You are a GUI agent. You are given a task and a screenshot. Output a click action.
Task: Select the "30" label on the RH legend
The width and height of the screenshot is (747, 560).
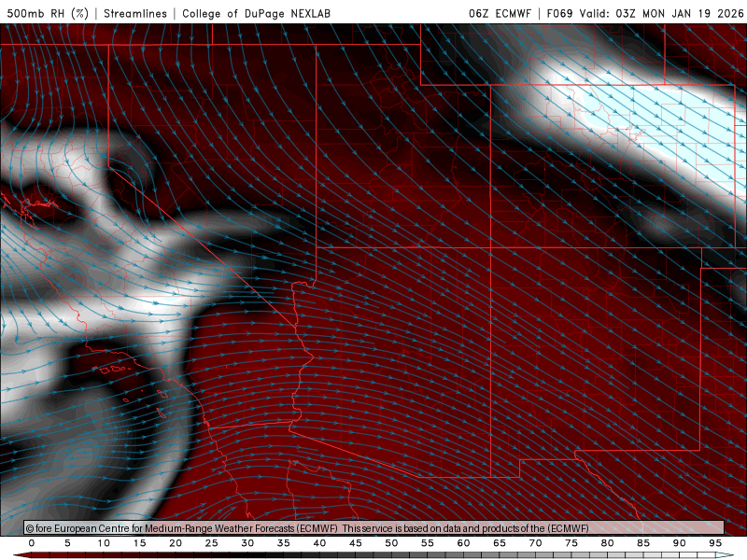point(247,543)
